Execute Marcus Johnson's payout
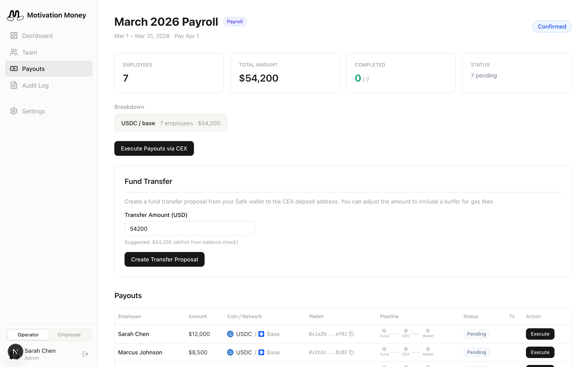Screen dimensions: 588x367 click(x=540, y=352)
